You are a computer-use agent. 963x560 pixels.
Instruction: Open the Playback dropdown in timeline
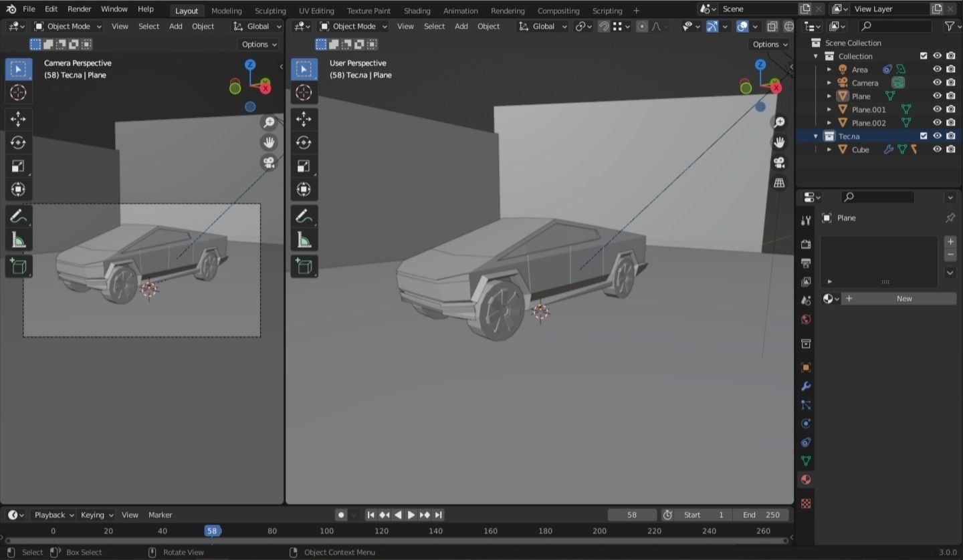53,515
